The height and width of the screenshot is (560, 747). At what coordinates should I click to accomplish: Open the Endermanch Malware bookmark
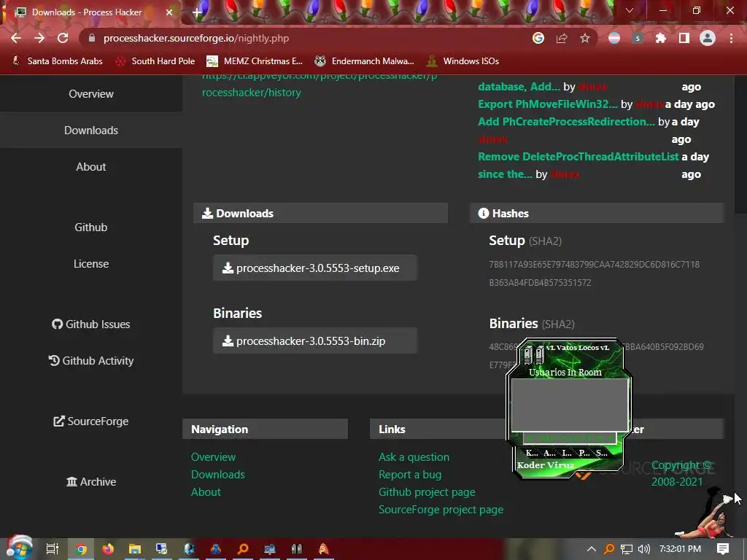tap(365, 61)
